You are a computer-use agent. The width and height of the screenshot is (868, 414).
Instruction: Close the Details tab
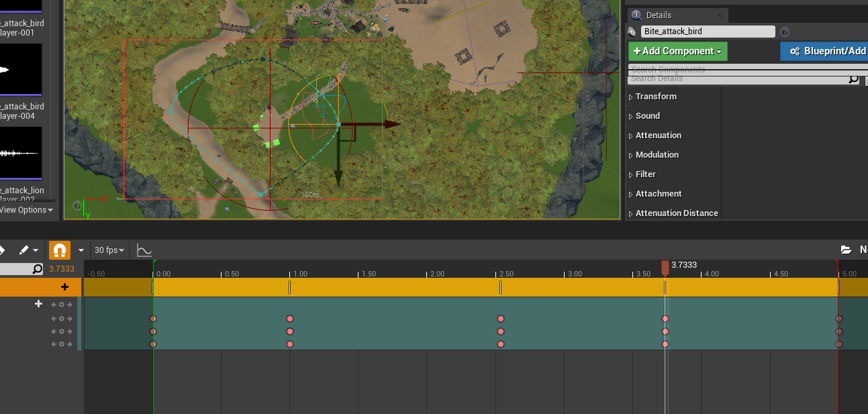click(x=719, y=15)
